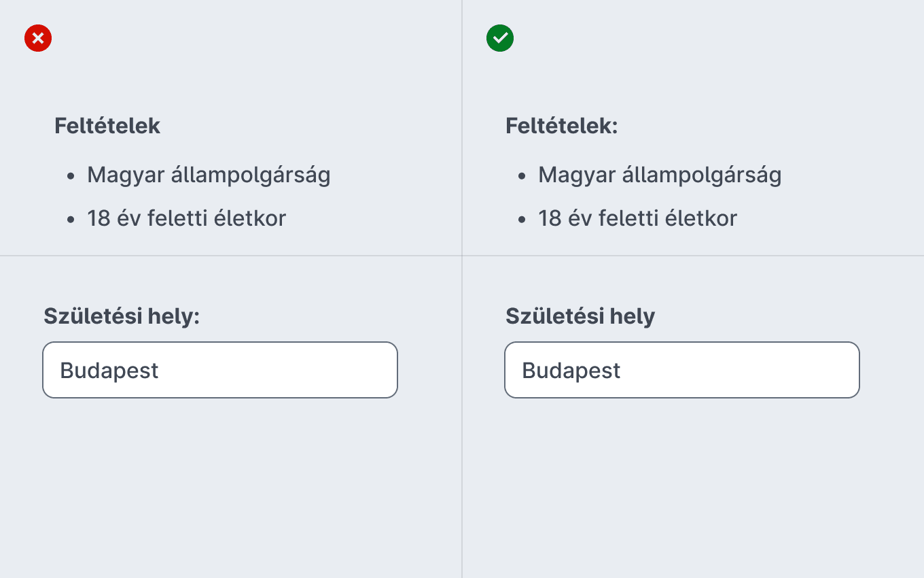Viewport: 924px width, 578px height.
Task: Click the green checkmark correct-example icon
Action: 500,38
